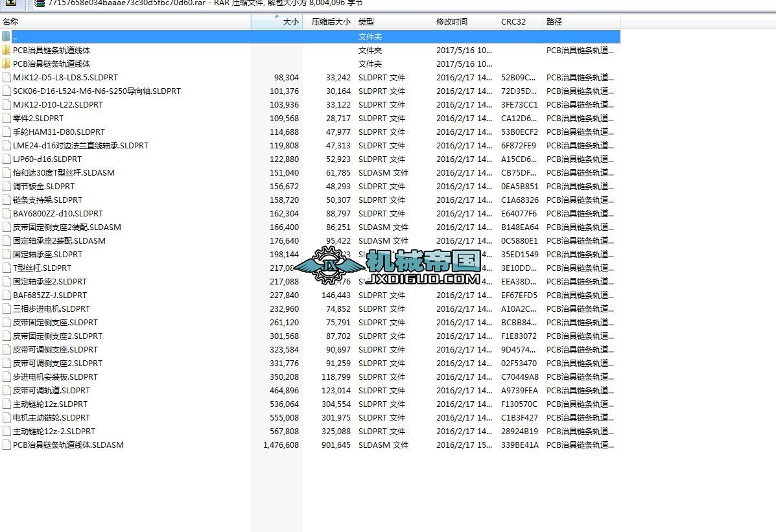Click the CRC32 value B148EA64

click(x=520, y=227)
